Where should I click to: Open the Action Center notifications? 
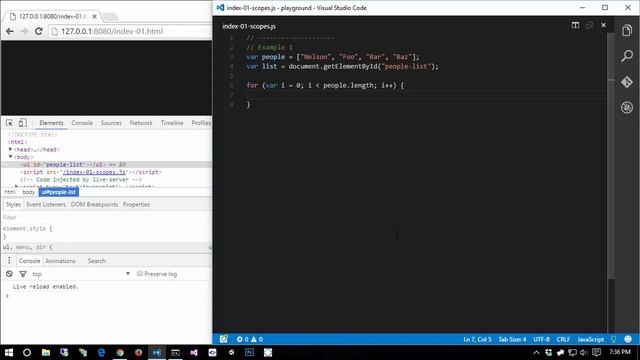coord(596,352)
